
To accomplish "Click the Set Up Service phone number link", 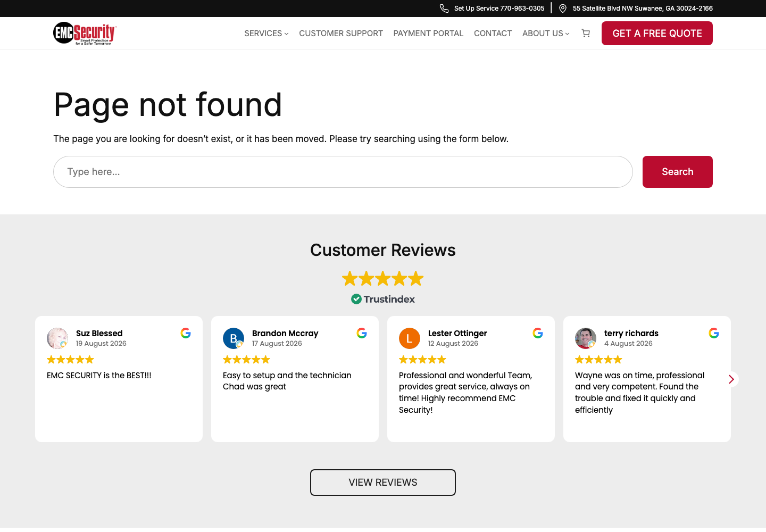I will coord(499,9).
